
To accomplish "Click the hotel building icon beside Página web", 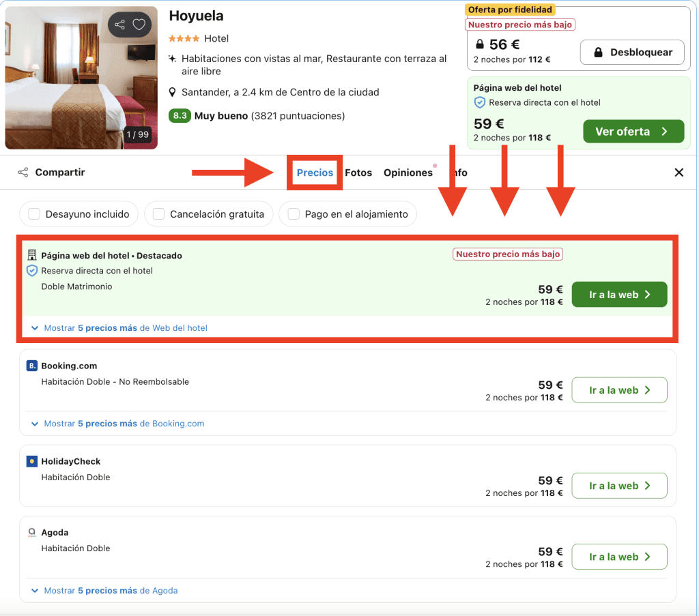I will coord(31,255).
